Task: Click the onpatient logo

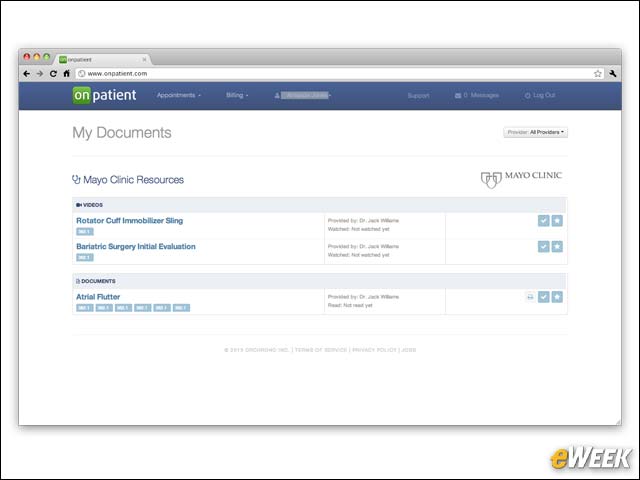Action: 104,95
